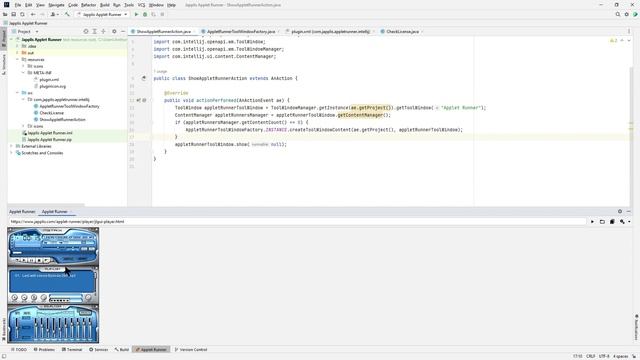640x360 pixels.
Task: Expand Scratches and Consoles node
Action: click(x=11, y=153)
